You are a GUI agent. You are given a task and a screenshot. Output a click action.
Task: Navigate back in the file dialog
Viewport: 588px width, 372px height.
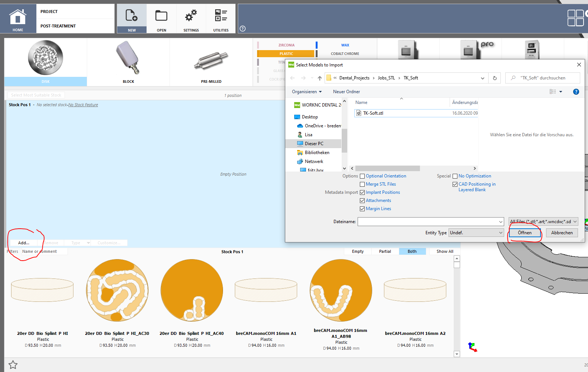(292, 78)
